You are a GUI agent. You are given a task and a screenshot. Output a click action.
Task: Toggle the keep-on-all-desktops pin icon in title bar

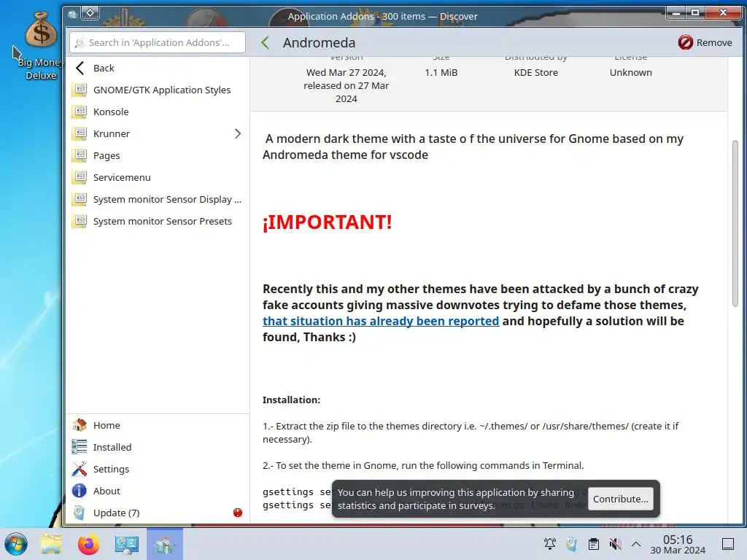[90, 13]
